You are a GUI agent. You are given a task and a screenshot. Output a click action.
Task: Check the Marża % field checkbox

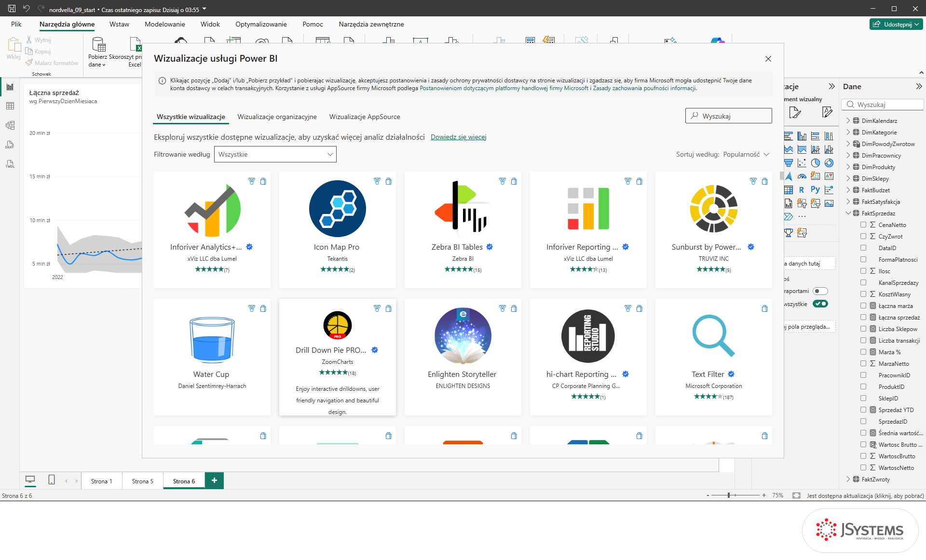pyautogui.click(x=864, y=352)
